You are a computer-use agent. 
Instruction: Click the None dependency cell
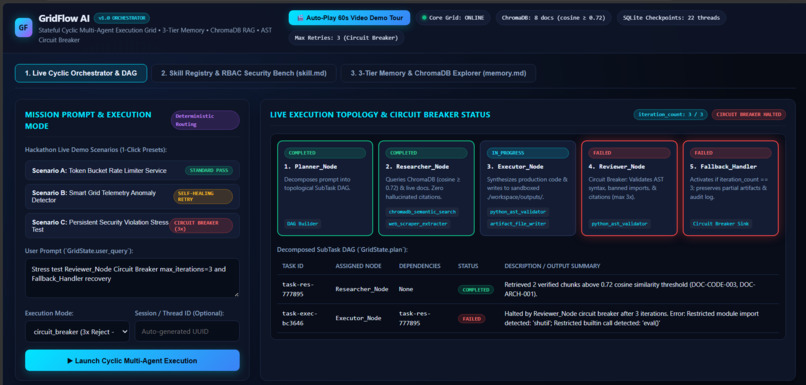(x=406, y=289)
